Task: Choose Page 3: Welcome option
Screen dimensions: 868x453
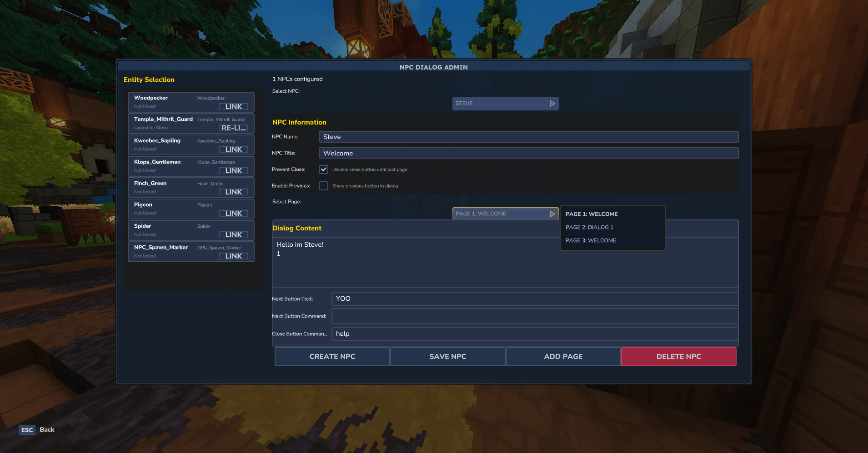Action: tap(591, 240)
